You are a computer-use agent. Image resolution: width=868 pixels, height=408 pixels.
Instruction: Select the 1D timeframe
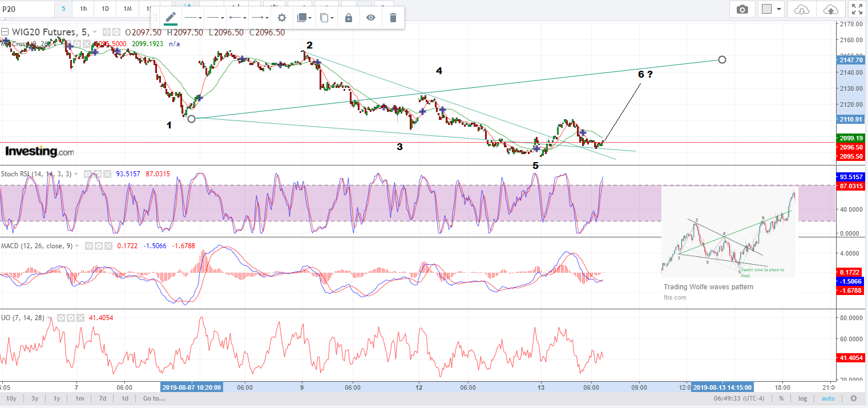(105, 9)
